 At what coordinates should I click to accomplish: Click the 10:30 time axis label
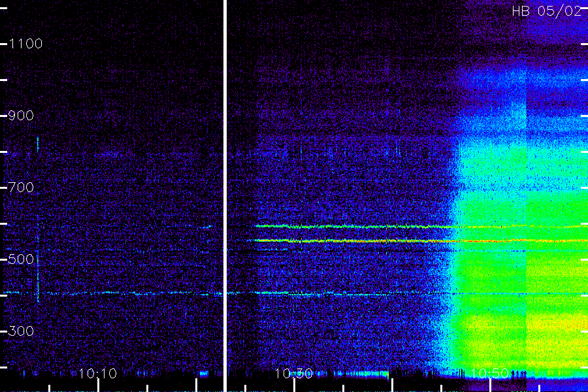293,374
